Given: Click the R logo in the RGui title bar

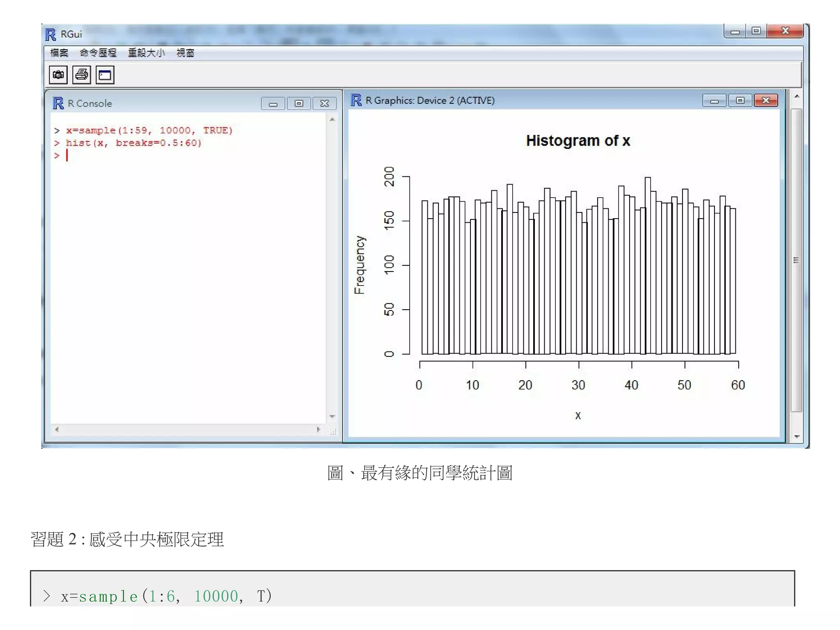Looking at the screenshot, I should coord(51,34).
